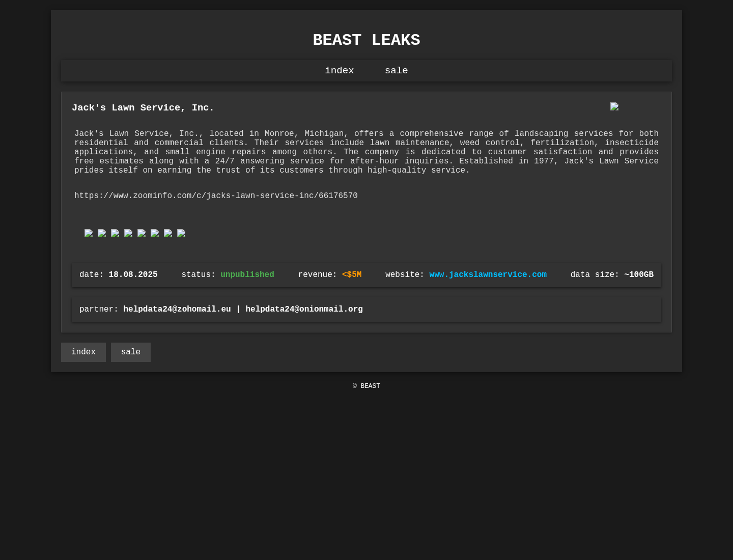733x560 pixels.
Task: Click the ~100GB data size value
Action: coord(639,275)
